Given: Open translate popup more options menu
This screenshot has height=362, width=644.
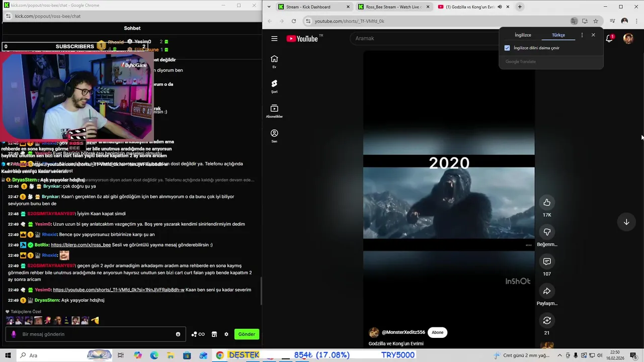Looking at the screenshot, I should pyautogui.click(x=582, y=35).
